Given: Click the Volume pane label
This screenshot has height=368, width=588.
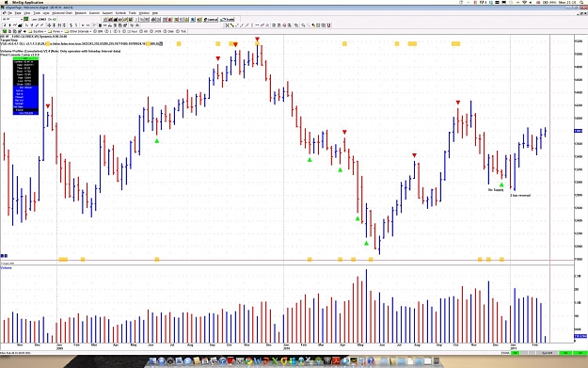Looking at the screenshot, I should 6,268.
